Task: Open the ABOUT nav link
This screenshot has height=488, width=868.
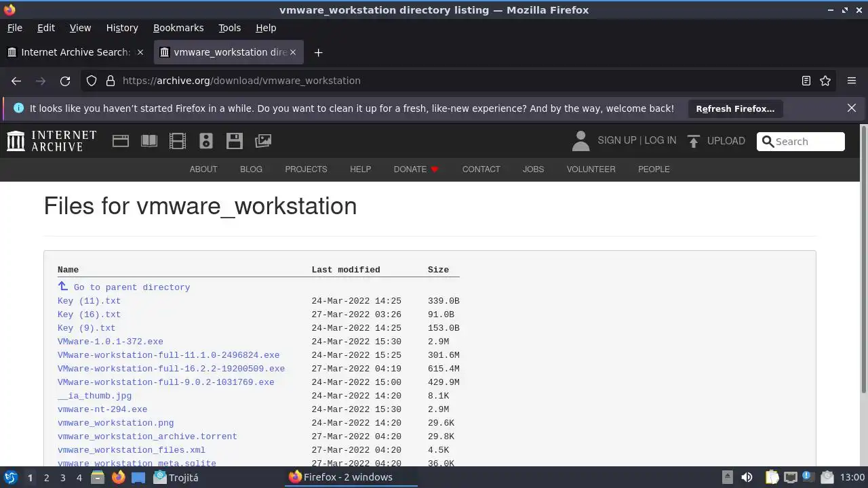Action: click(203, 169)
